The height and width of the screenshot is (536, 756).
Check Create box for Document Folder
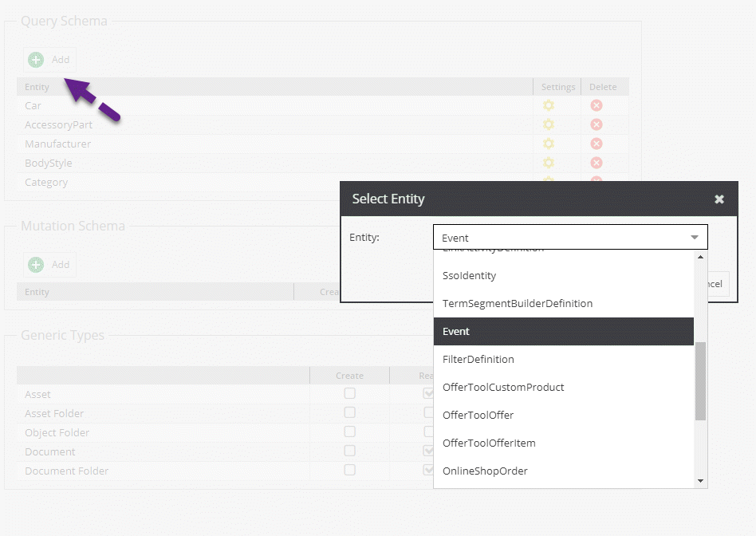(349, 471)
